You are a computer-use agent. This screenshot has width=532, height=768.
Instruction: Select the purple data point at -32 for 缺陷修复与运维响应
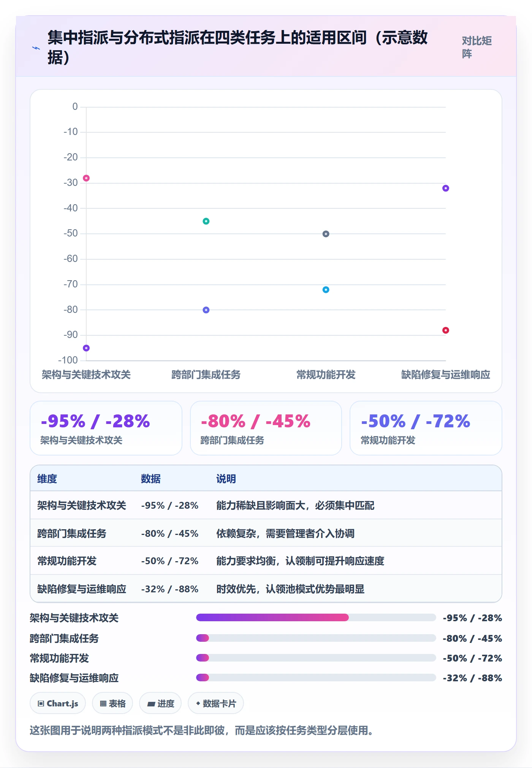(x=446, y=188)
